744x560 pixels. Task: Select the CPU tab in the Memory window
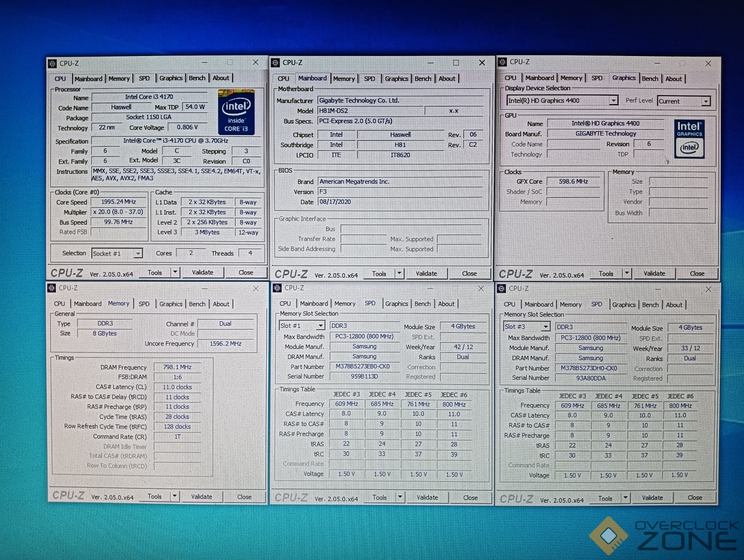60,304
